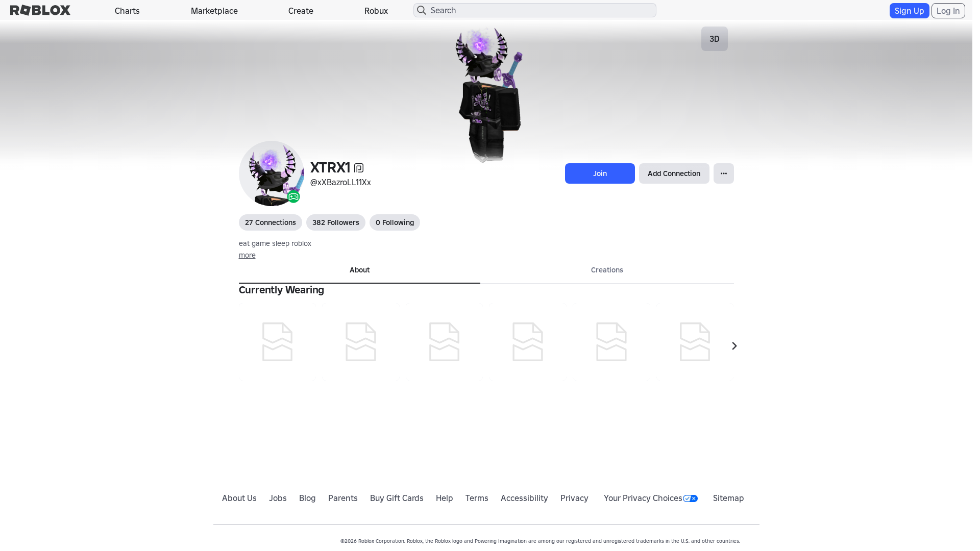
Task: Click the @xXBazroLL11Xx username text
Action: tap(340, 183)
